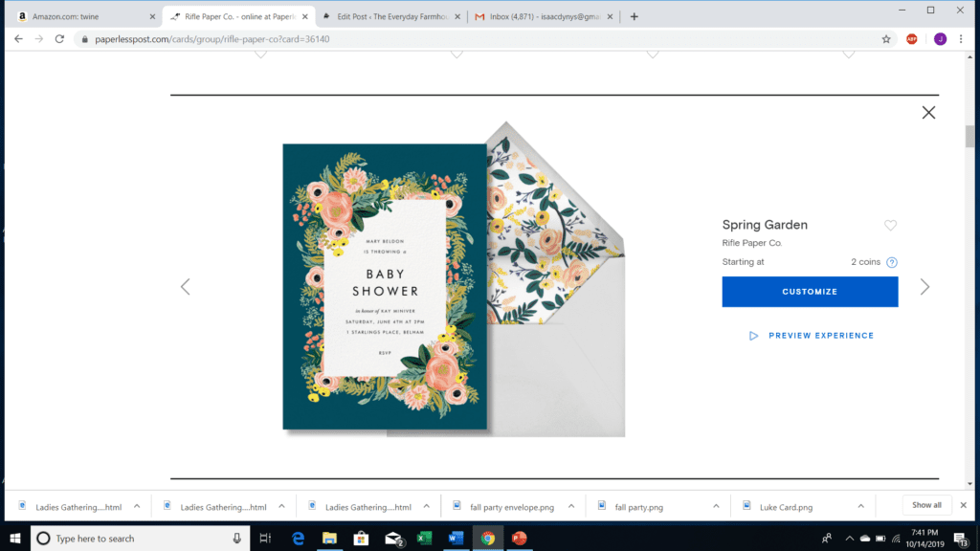Close the Amazon.com: twine tab
This screenshot has width=980, height=551.
pyautogui.click(x=152, y=17)
